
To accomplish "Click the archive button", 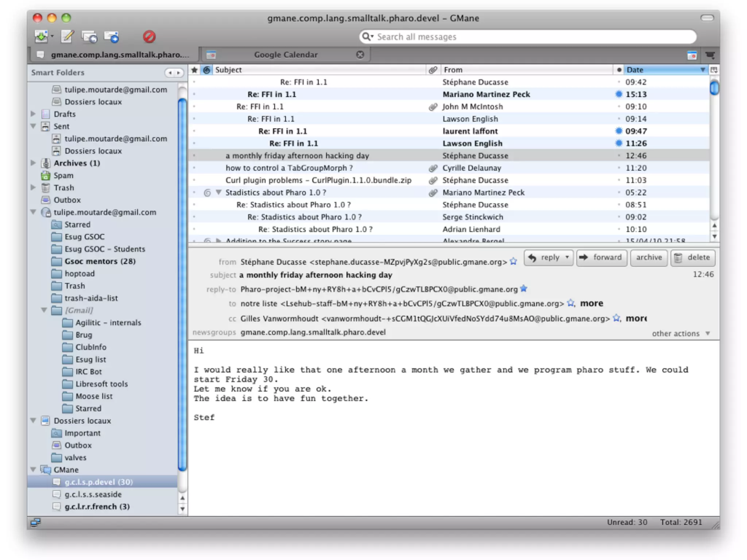I will pyautogui.click(x=649, y=257).
